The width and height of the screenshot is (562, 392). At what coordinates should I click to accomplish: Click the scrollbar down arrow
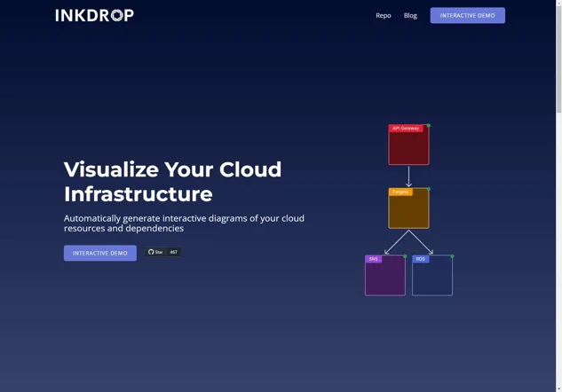point(558,388)
